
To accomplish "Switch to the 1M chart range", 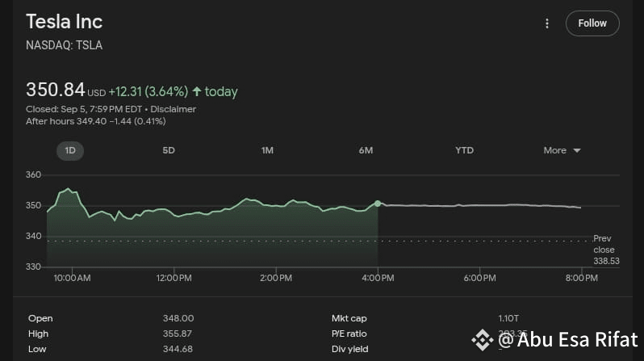I will coord(267,150).
